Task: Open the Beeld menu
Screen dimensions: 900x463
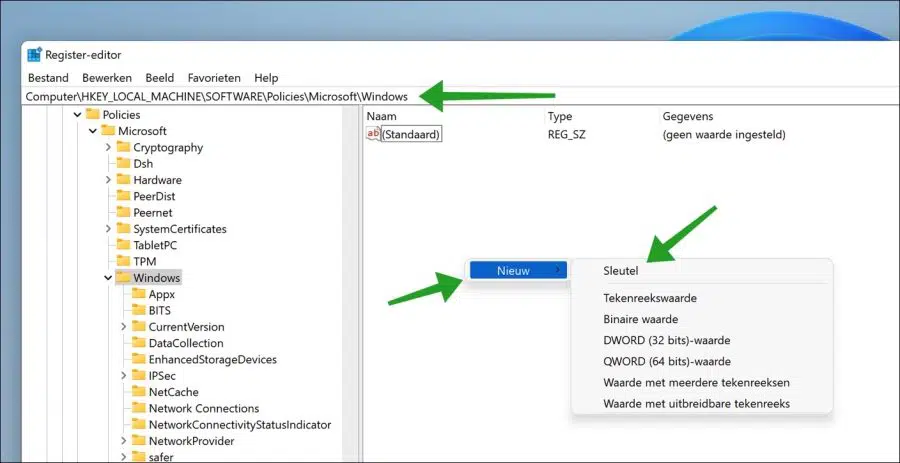Action: [160, 78]
